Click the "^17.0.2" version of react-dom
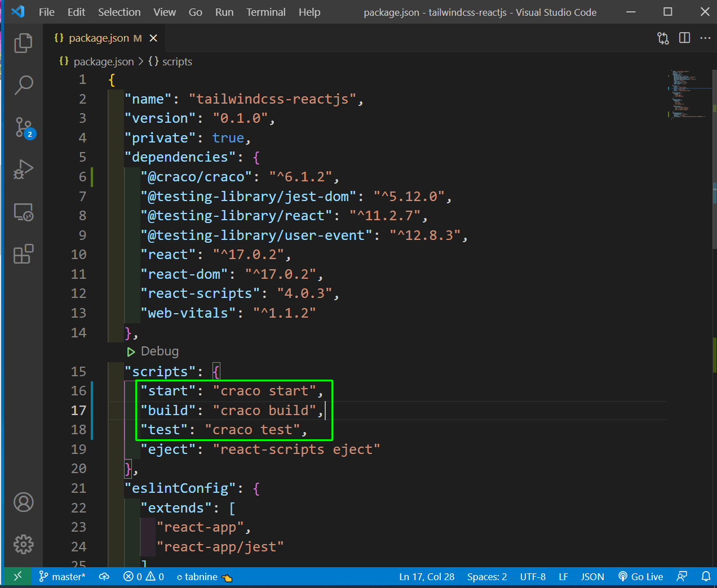717x588 pixels. click(x=281, y=274)
